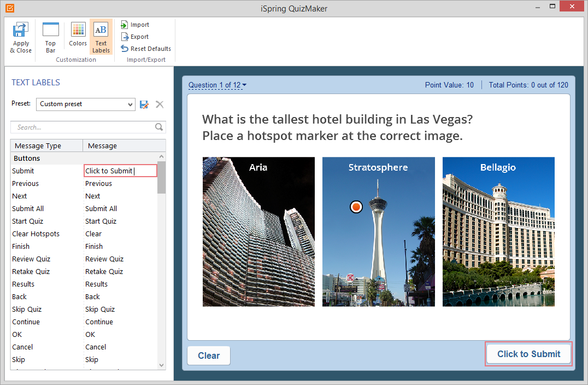Select the Skip Quiz message type row
Image resolution: width=588 pixels, height=385 pixels.
click(84, 309)
